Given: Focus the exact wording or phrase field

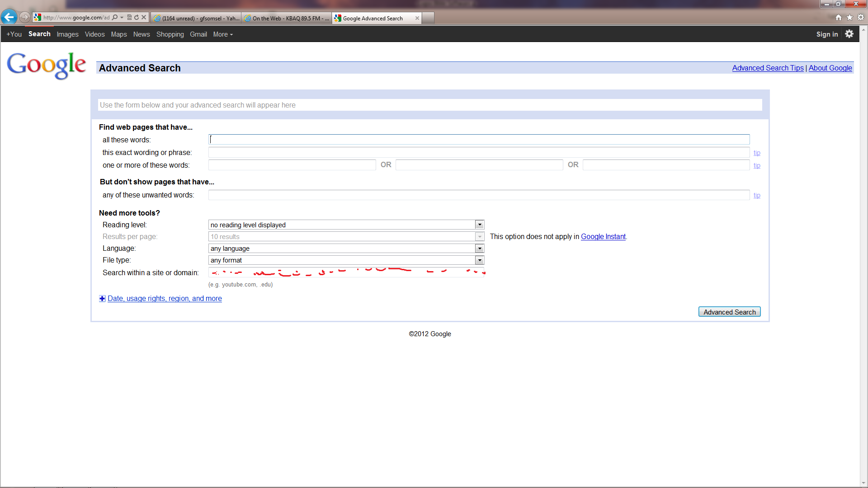Looking at the screenshot, I should (x=479, y=152).
